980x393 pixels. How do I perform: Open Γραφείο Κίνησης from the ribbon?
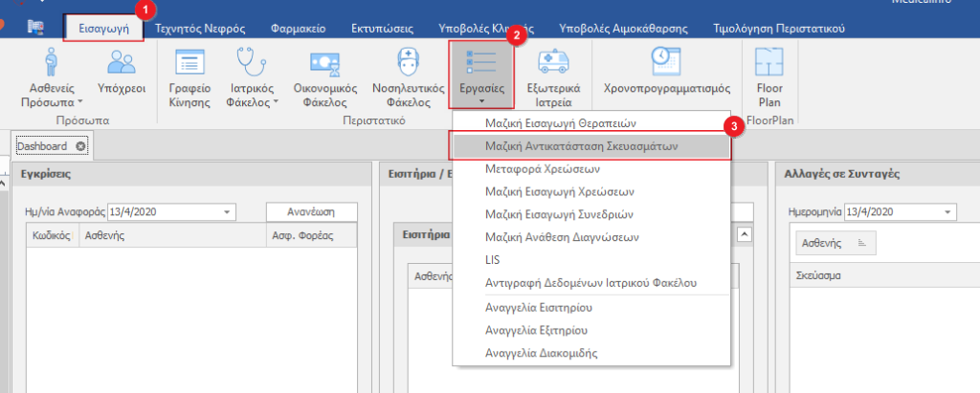pos(188,77)
